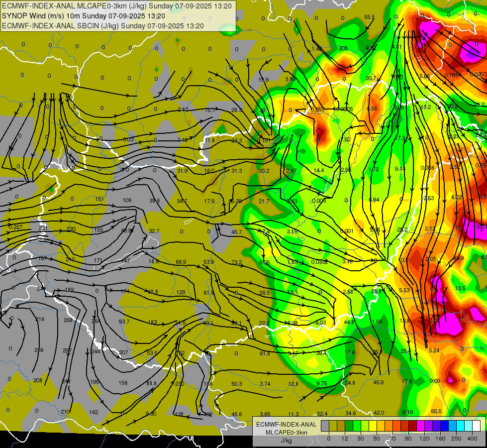Click the map value 73.2

pos(237,262)
